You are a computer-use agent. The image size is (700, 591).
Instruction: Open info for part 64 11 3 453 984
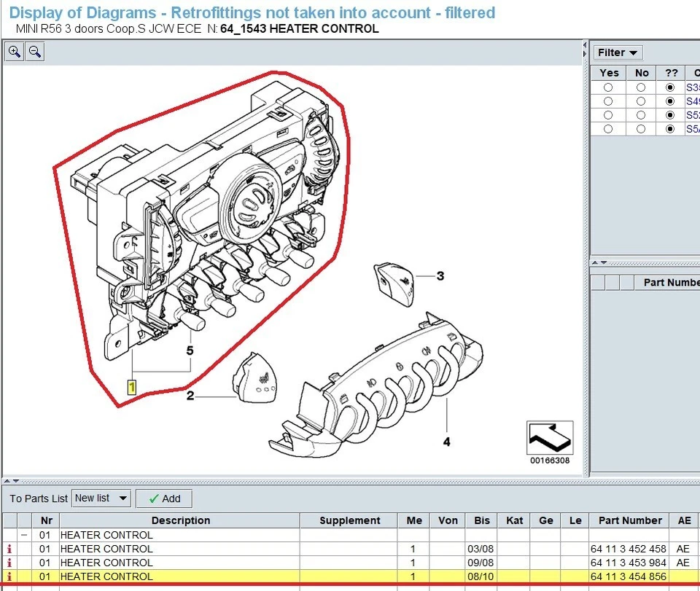click(9, 563)
